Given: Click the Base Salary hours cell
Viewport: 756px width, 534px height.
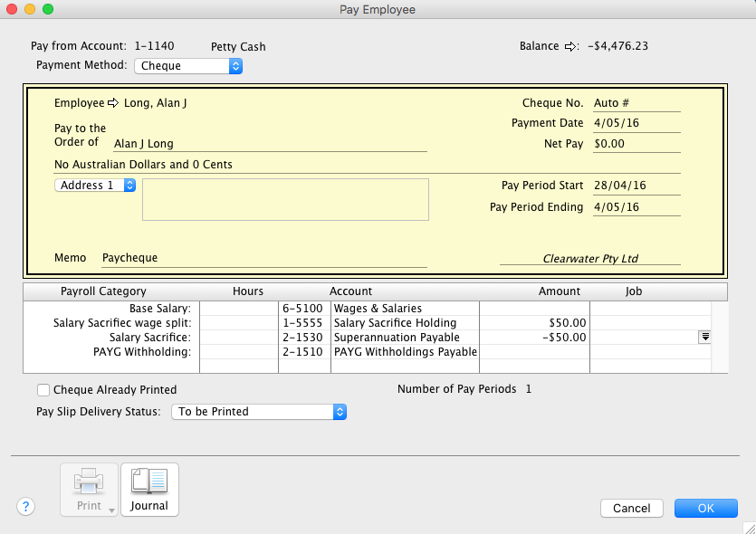Looking at the screenshot, I should [238, 309].
